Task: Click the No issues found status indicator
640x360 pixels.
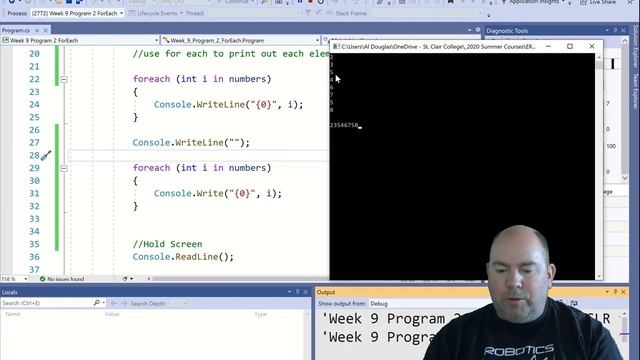Action: click(65, 279)
